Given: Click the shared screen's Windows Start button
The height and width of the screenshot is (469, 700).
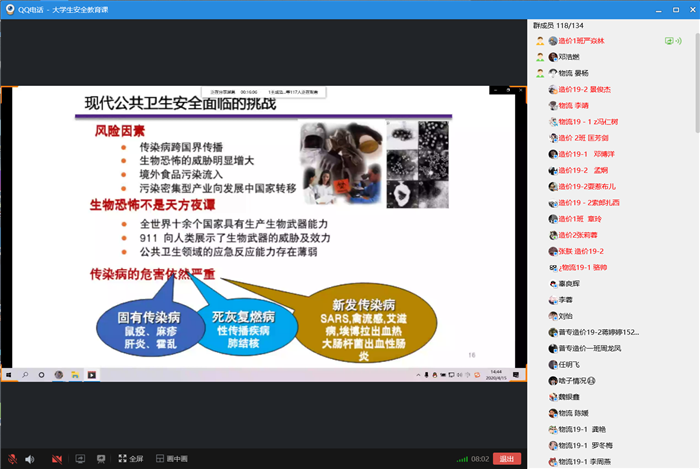Looking at the screenshot, I should pyautogui.click(x=8, y=375).
